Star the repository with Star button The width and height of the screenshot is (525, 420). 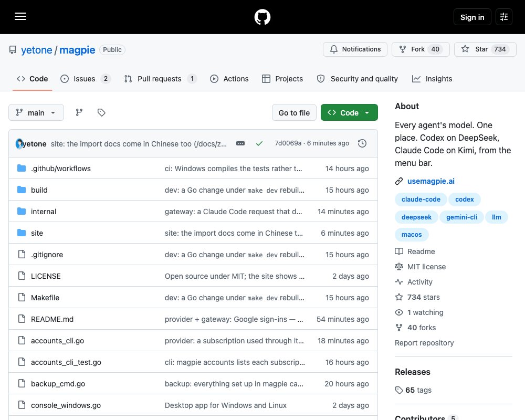click(485, 49)
